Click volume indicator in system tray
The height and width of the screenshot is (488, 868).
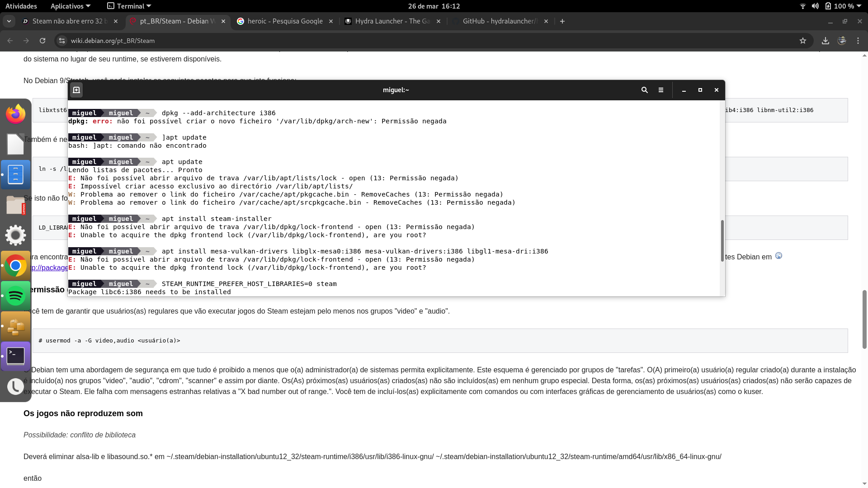815,6
